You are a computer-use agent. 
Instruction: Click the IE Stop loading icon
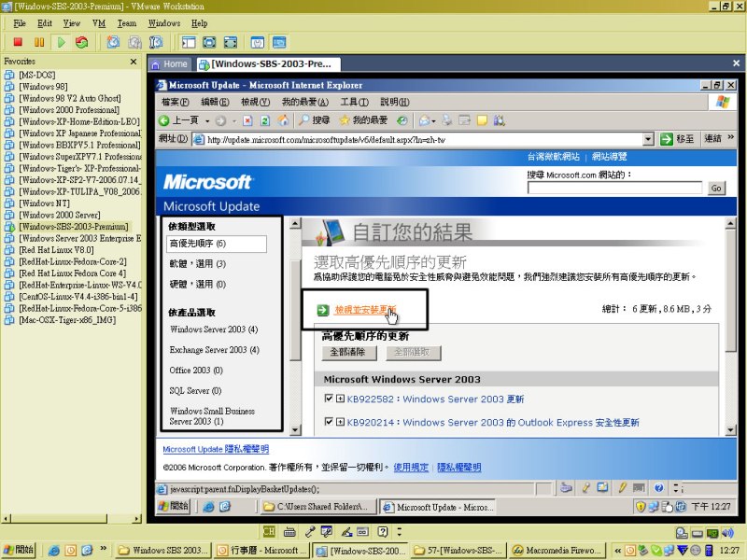pos(247,120)
